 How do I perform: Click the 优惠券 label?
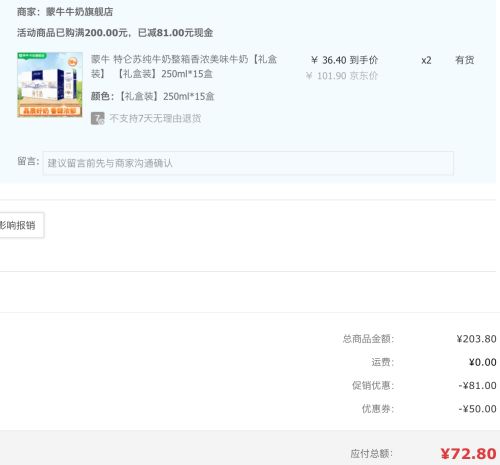pyautogui.click(x=378, y=409)
